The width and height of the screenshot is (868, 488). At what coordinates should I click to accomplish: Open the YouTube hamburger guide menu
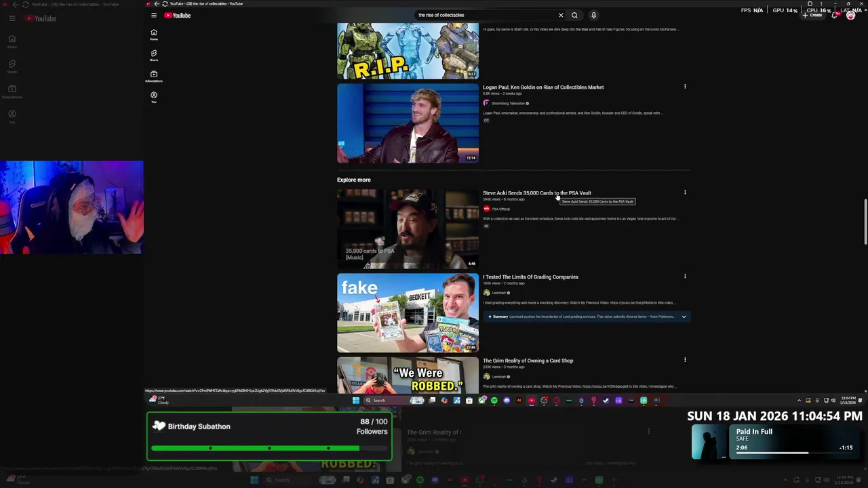tap(154, 15)
